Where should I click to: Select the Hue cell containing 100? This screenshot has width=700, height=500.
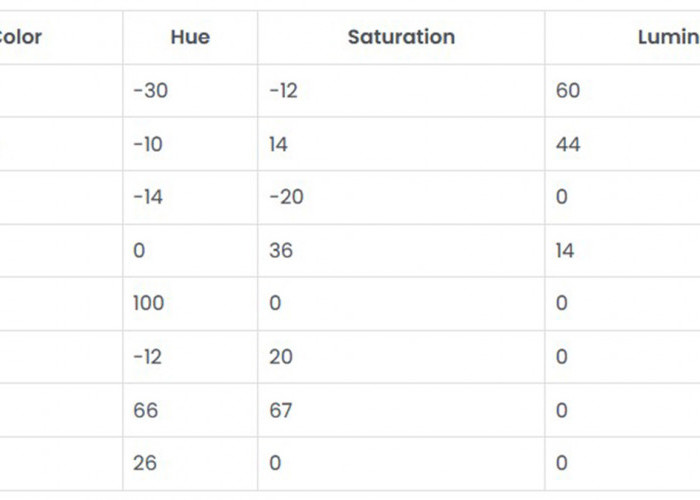click(x=148, y=304)
